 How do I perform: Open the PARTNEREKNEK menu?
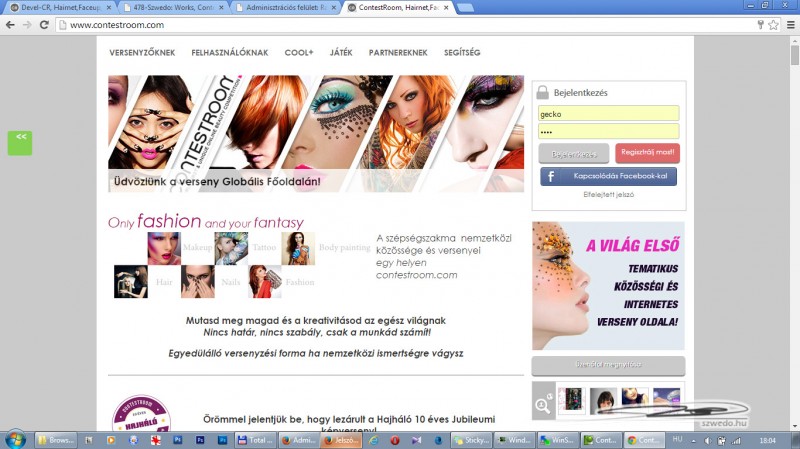[398, 53]
